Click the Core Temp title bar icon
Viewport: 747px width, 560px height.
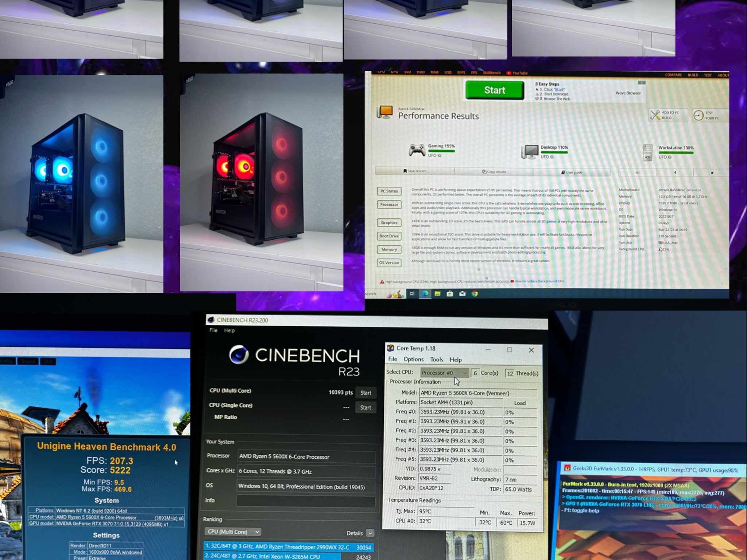point(390,348)
